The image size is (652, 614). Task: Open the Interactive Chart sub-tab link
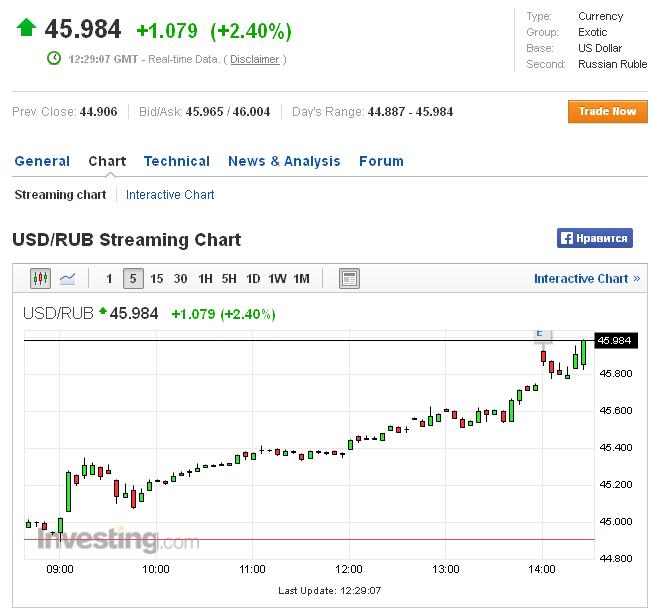tap(170, 195)
